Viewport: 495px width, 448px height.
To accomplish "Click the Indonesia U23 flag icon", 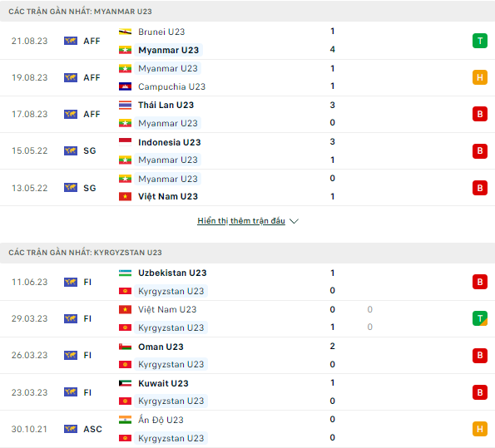I will (x=125, y=142).
